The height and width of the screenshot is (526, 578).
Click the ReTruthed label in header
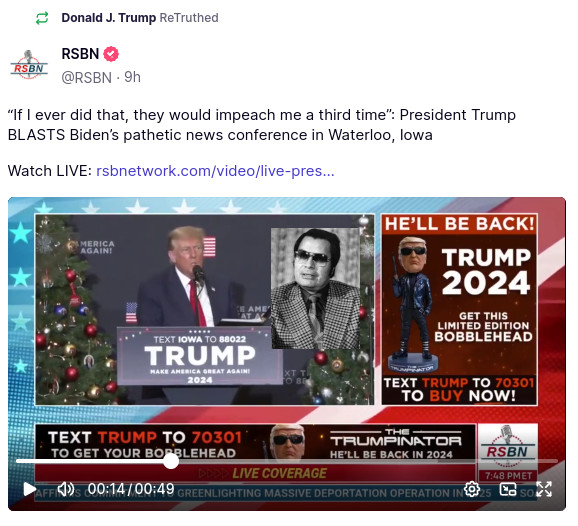tap(189, 18)
